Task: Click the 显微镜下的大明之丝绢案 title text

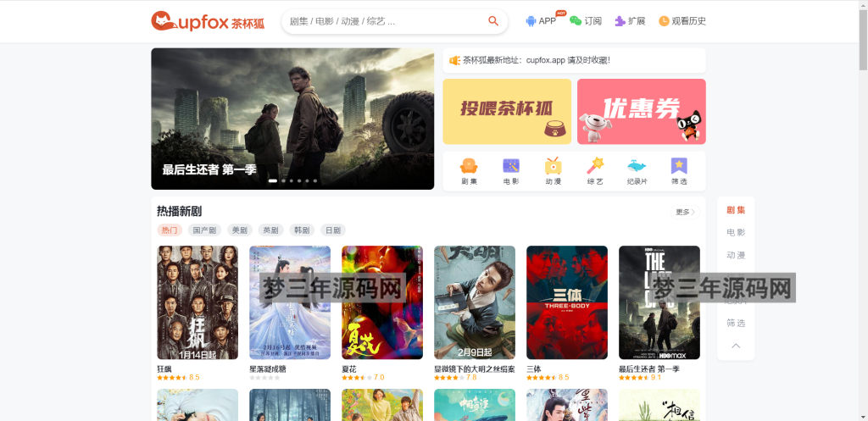Action: (475, 369)
